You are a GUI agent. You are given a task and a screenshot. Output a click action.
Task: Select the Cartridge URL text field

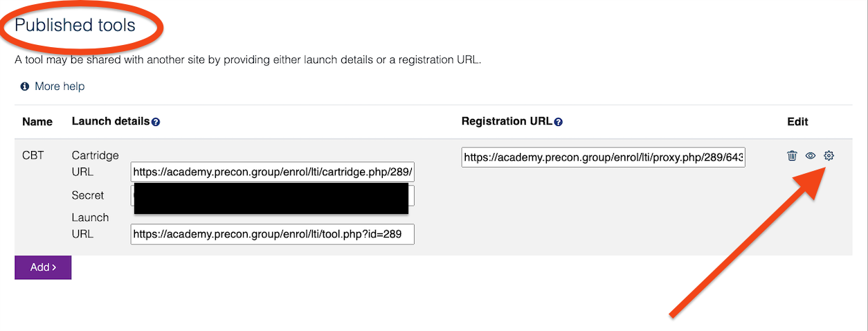click(x=272, y=172)
